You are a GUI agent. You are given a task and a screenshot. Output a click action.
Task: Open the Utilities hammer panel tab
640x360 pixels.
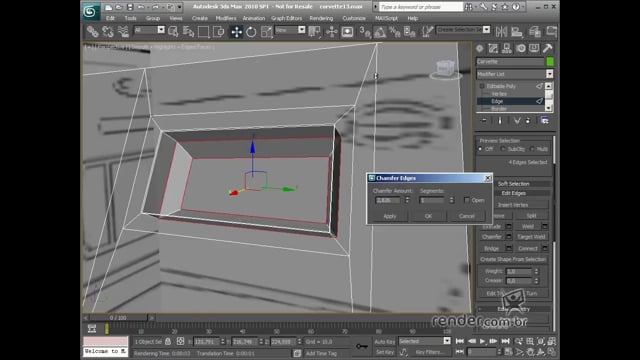tap(547, 48)
